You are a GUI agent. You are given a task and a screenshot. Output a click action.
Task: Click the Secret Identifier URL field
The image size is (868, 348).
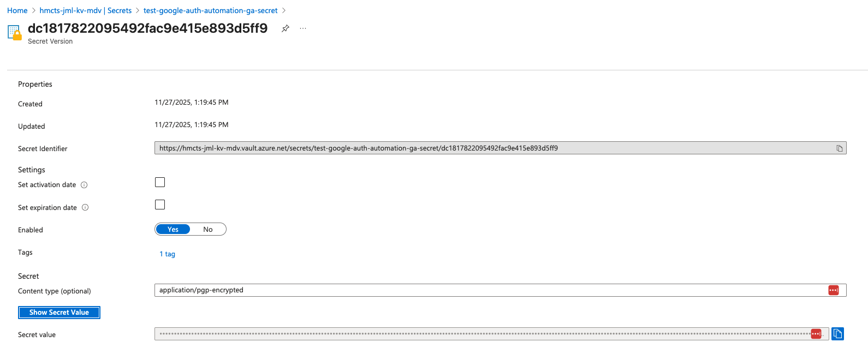pos(491,148)
